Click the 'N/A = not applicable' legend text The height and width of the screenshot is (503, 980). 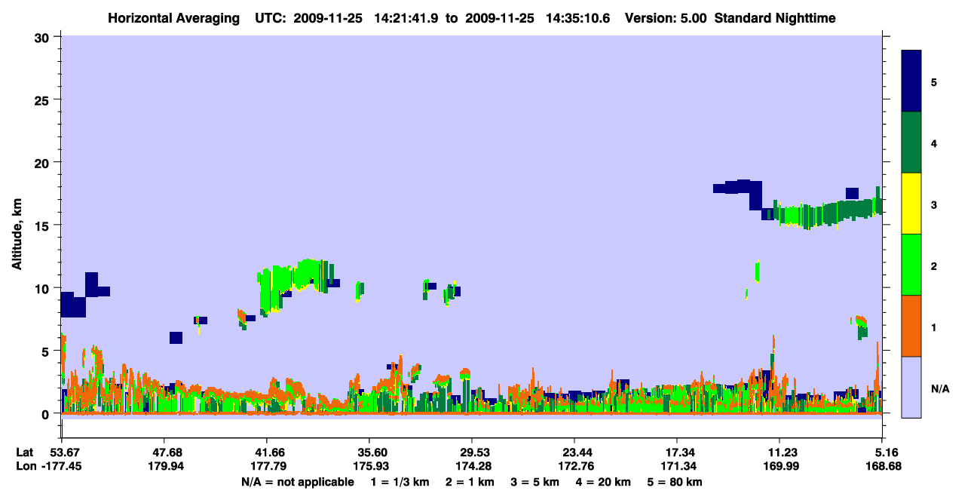298,481
